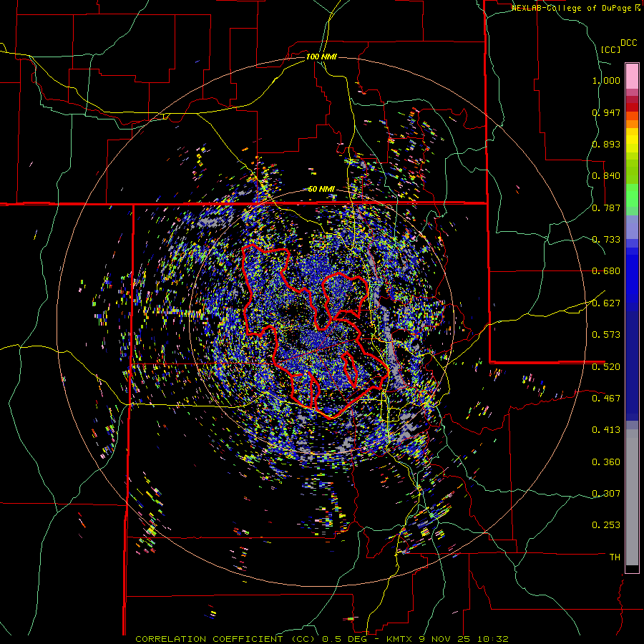644x644 pixels.
Task: Click the 50 NMI range ring label
Action: pyautogui.click(x=321, y=189)
